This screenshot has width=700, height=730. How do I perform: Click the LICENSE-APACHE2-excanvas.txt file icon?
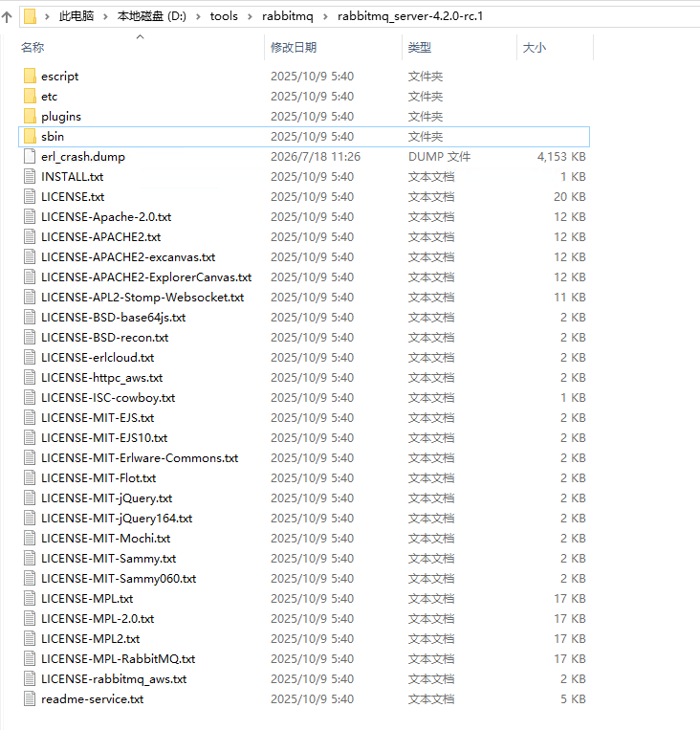tap(30, 256)
